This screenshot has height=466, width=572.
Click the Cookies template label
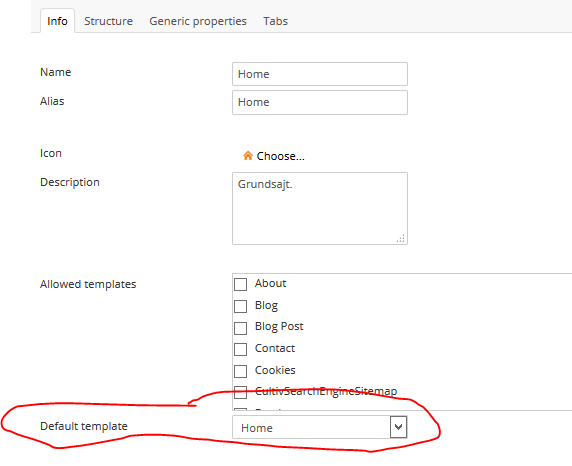click(x=275, y=370)
